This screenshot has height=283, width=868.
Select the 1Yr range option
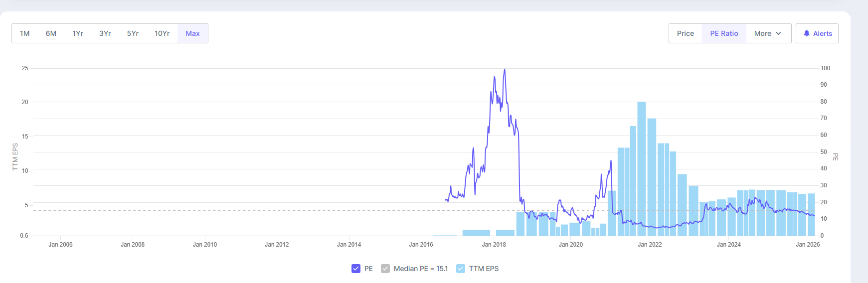78,33
